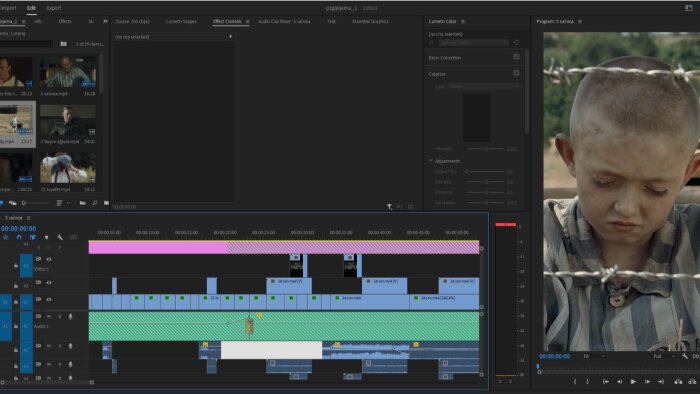Open the Lumetri Color panel menu
700x394 pixels.
(x=463, y=21)
